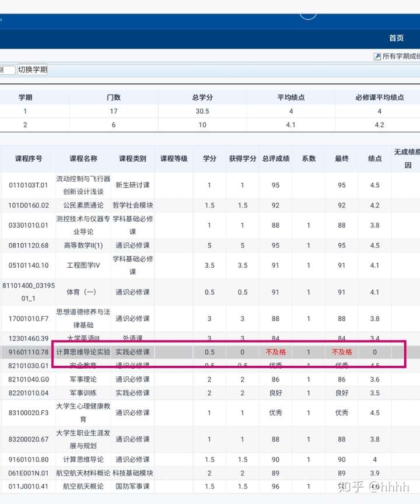Select course number 0110103T.01

pos(28,185)
